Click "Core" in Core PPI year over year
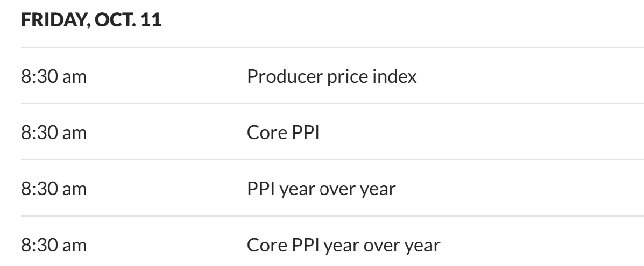The image size is (644, 266). [266, 246]
